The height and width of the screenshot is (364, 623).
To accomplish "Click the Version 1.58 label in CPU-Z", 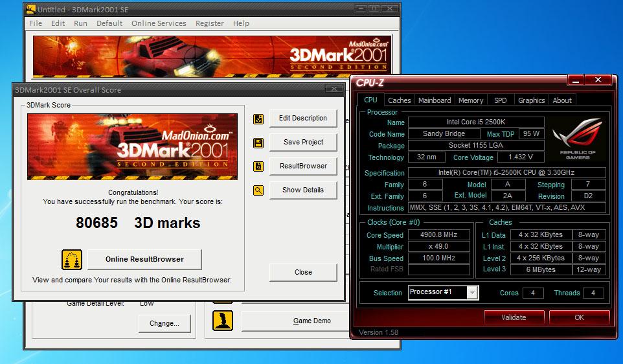I will pos(378,332).
